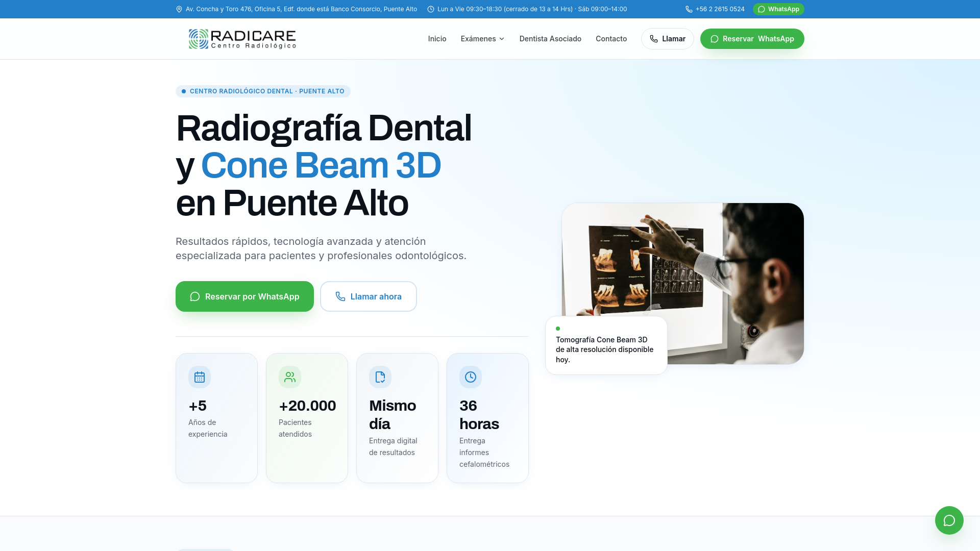Go to Inicio in the navigation

coord(437,39)
